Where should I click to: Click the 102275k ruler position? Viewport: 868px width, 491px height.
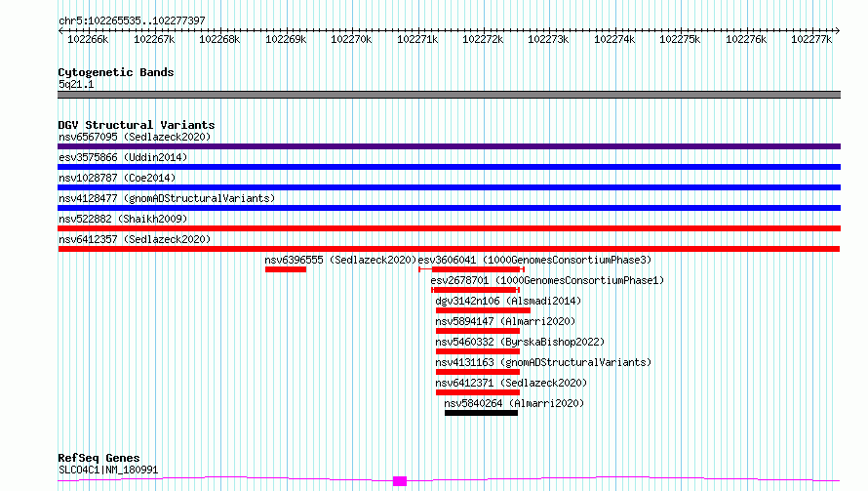pyautogui.click(x=680, y=39)
